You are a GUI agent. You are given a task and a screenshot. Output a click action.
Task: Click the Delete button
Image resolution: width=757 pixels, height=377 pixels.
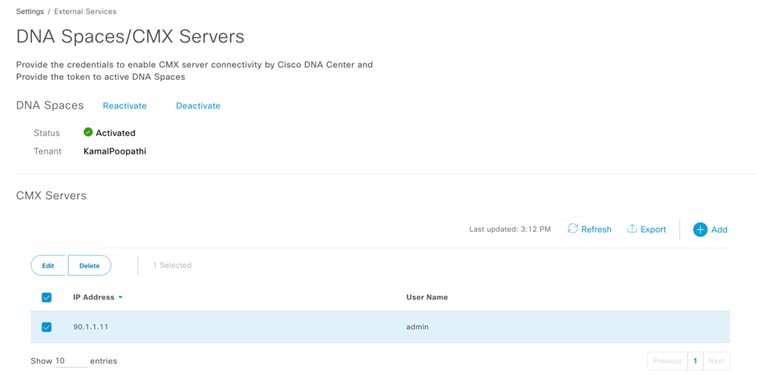(x=89, y=265)
